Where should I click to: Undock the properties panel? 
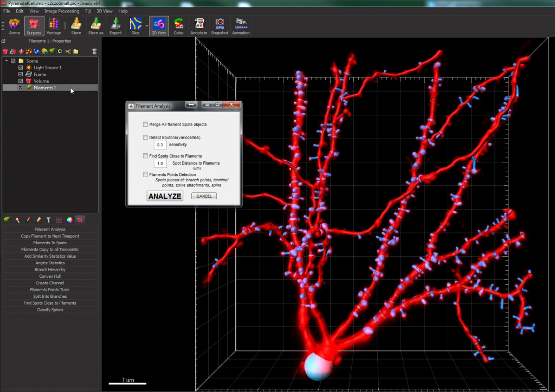tap(4, 41)
